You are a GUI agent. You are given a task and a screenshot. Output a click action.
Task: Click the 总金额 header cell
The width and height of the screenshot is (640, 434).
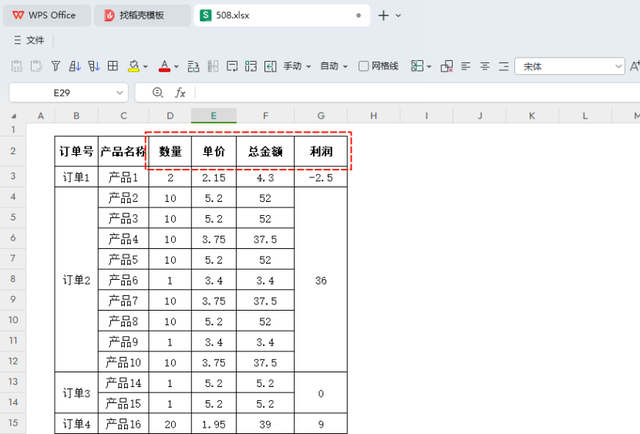(x=265, y=151)
